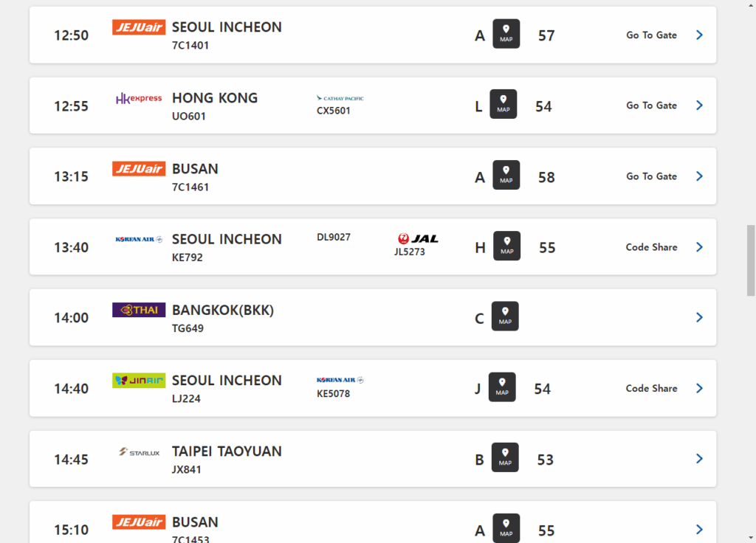Expand Bangkok TG649 flight details arrow
Screen dimensions: 756x543
point(699,317)
